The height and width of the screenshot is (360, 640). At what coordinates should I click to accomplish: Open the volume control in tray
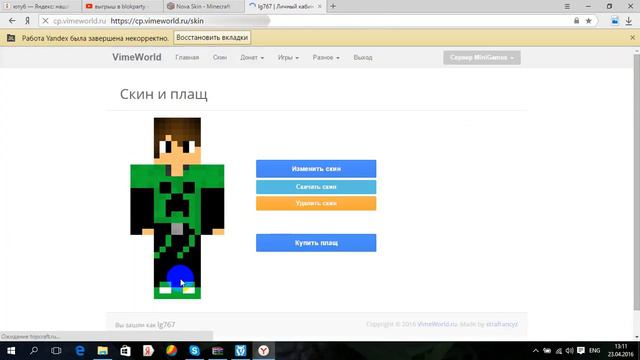570,351
